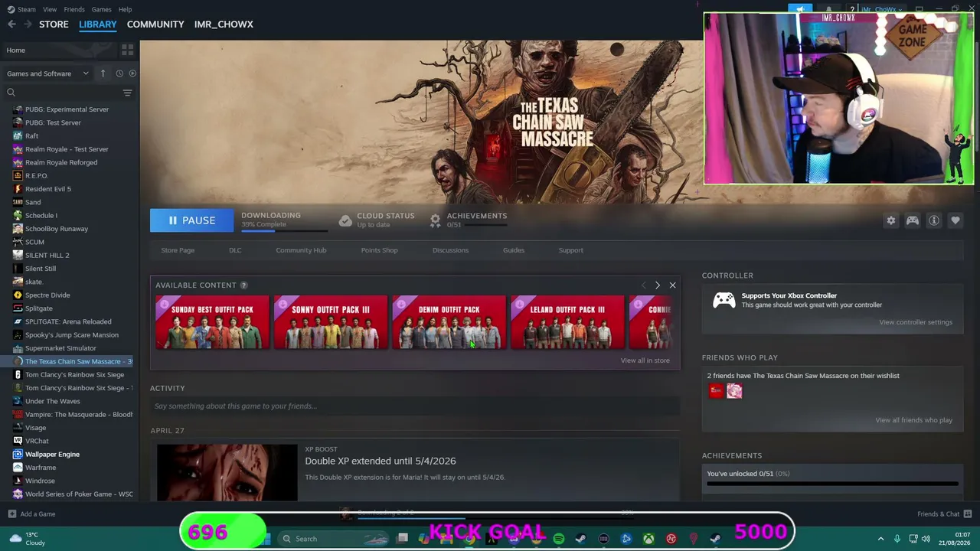Open the Games and Software dropdown
Viewport: 980px width, 551px height.
click(x=48, y=73)
